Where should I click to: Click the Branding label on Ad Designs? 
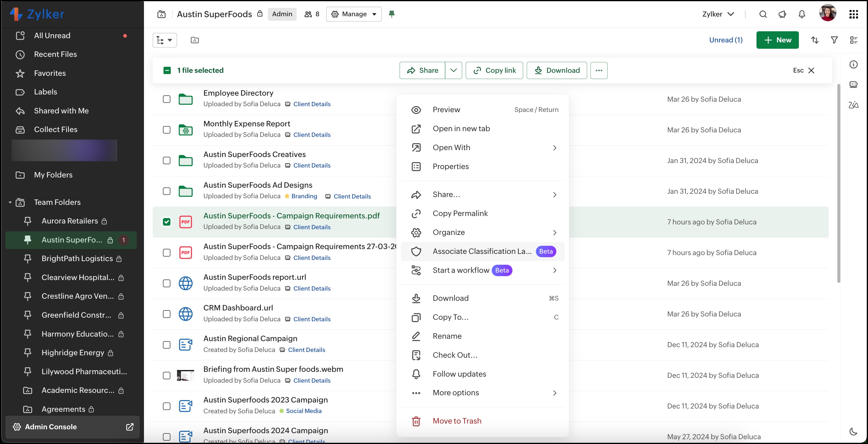[304, 196]
